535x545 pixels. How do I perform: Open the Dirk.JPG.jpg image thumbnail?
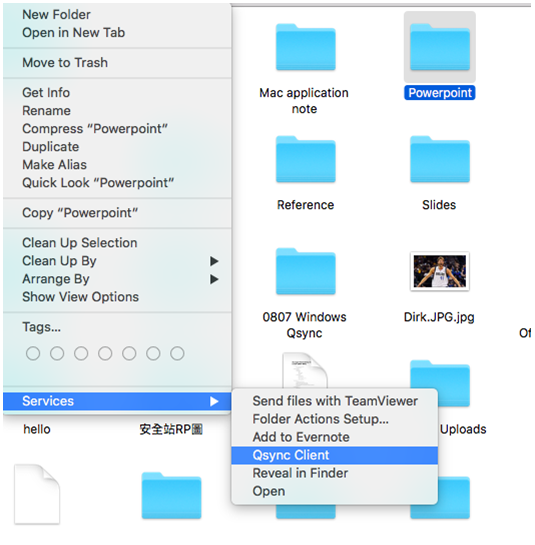coord(440,271)
